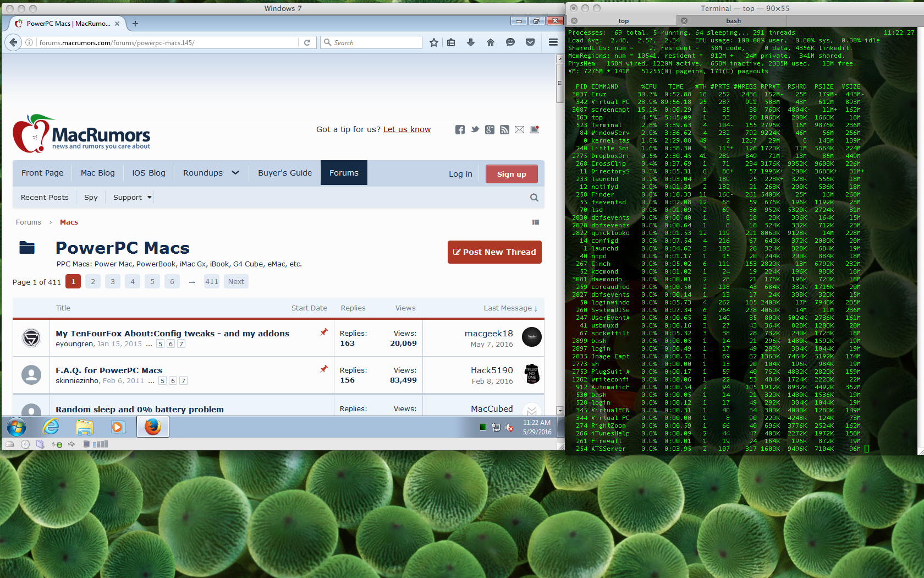Viewport: 924px width, 578px height.
Task: Open MacRumors Facebook icon
Action: (460, 129)
